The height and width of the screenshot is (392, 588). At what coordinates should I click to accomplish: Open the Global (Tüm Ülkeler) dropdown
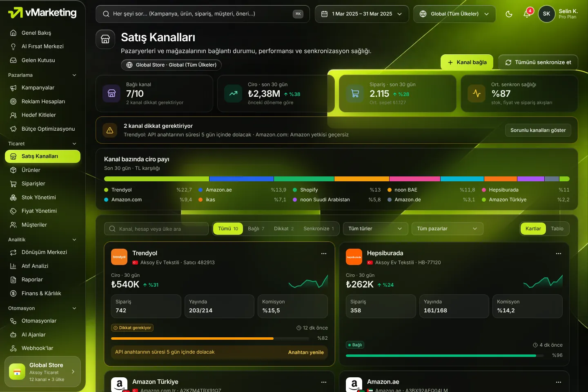(454, 14)
